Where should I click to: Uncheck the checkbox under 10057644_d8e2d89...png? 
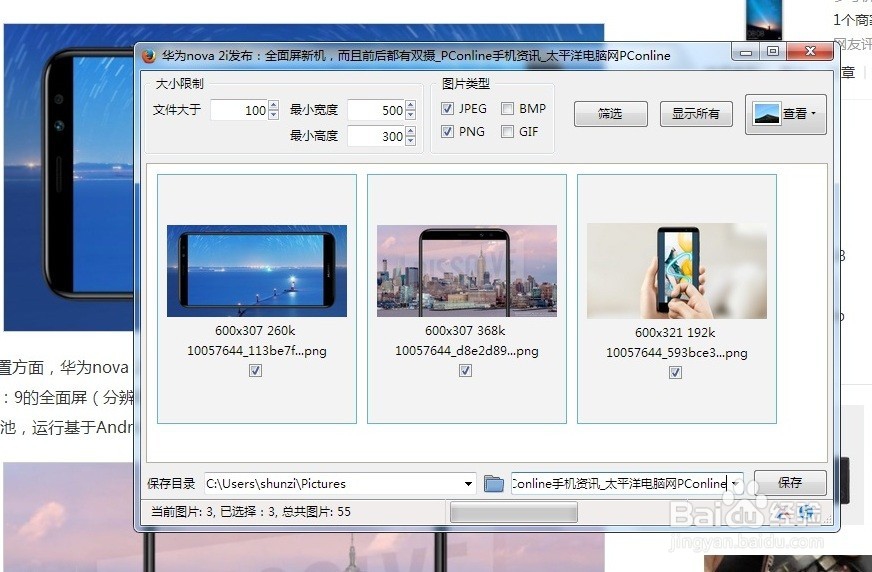465,370
